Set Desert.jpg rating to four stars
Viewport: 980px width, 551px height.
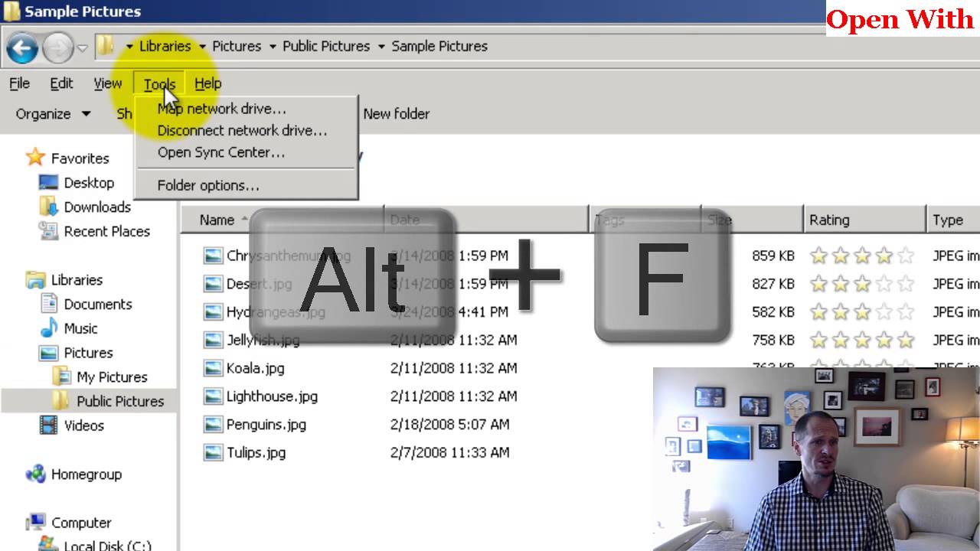pos(884,284)
